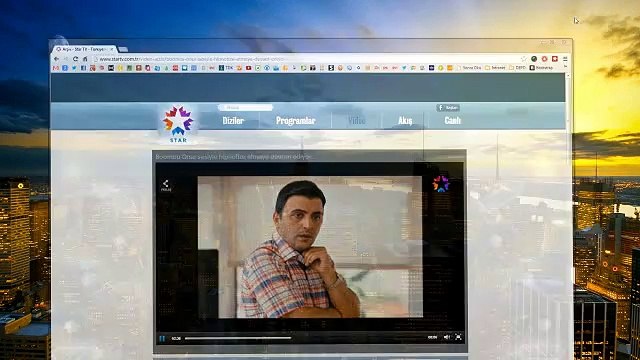
Task: Click the site search field
Action: pos(245,107)
